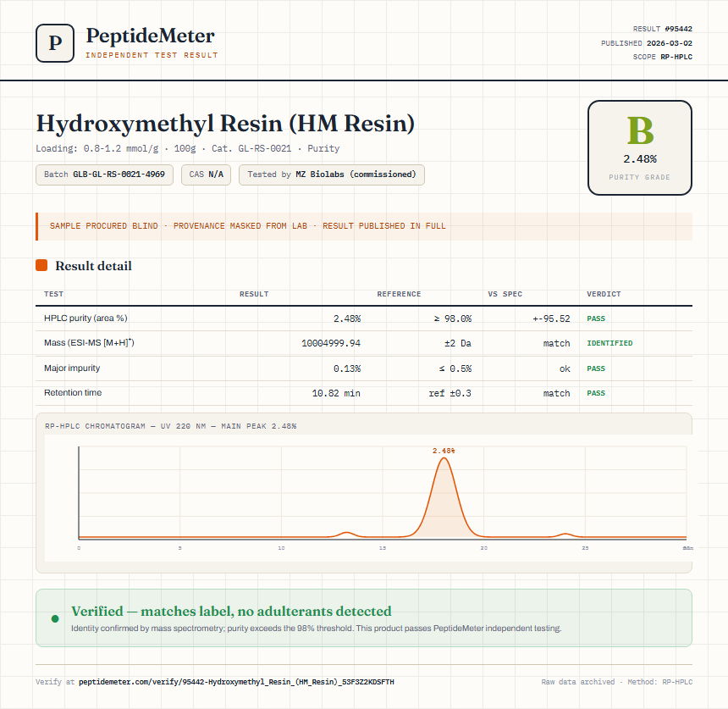Click the 2.48% value in the HPLC purity row
The image size is (728, 709).
point(347,318)
